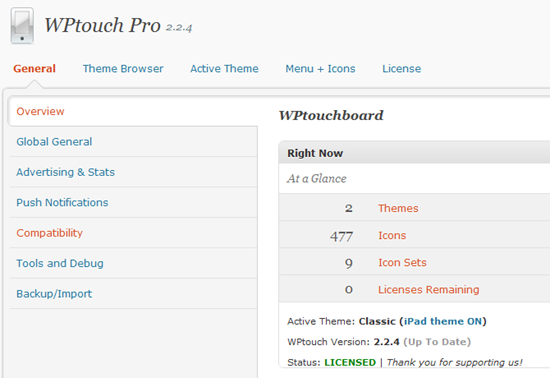Click the iPad theme ON link
The height and width of the screenshot is (378, 550).
tap(443, 322)
